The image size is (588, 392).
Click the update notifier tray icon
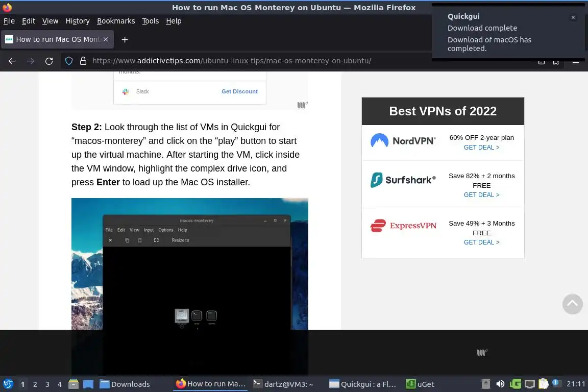coord(556,383)
